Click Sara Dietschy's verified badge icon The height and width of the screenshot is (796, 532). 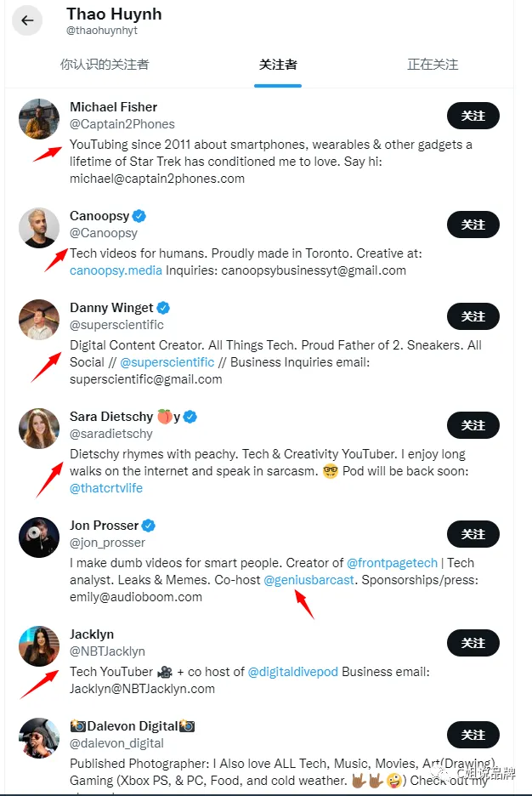[190, 417]
